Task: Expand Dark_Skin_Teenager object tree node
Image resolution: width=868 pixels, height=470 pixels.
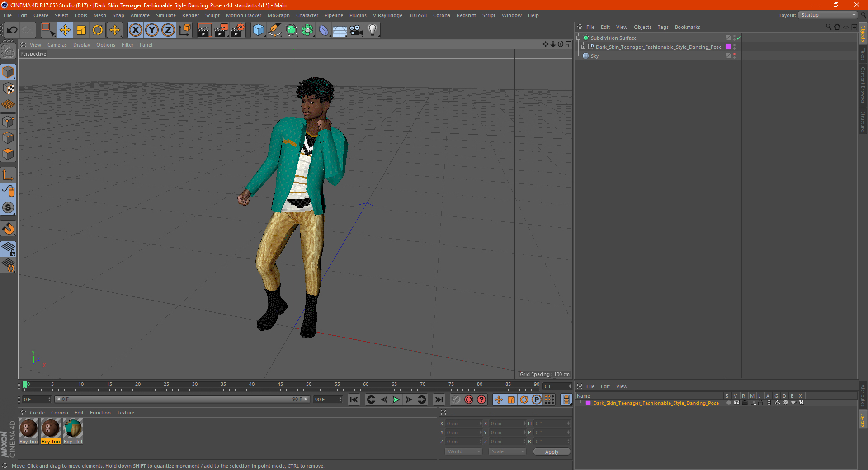Action: pyautogui.click(x=583, y=47)
